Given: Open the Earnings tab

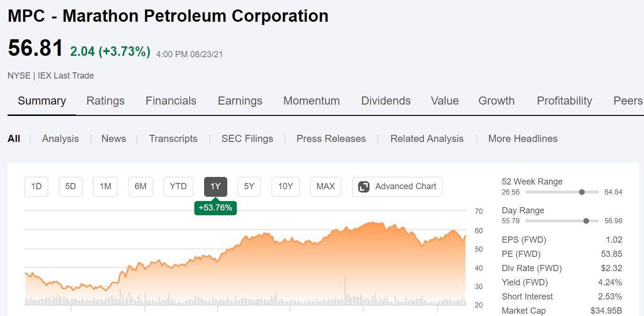Looking at the screenshot, I should coord(240,100).
